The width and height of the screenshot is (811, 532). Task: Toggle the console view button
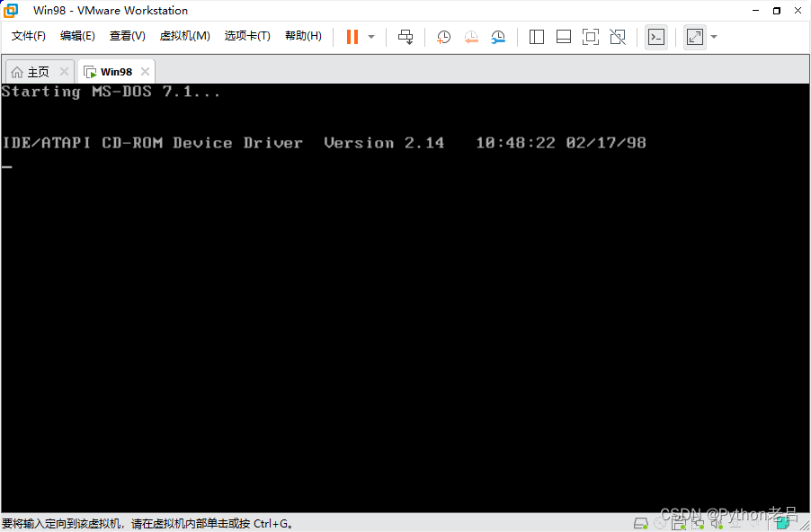pos(656,37)
